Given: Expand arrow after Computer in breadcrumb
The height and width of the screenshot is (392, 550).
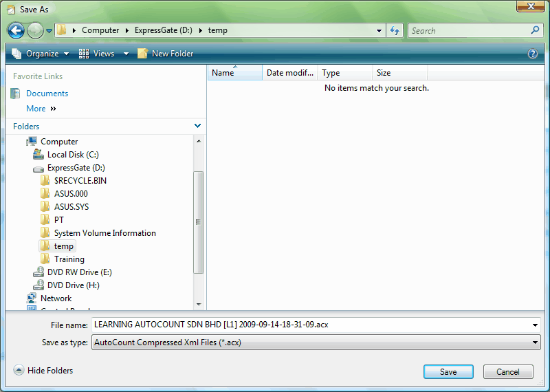Looking at the screenshot, I should coord(127,30).
